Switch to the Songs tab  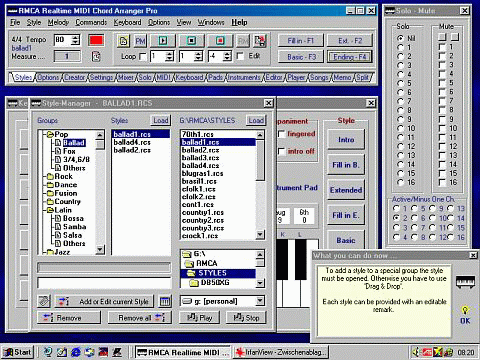coord(319,77)
